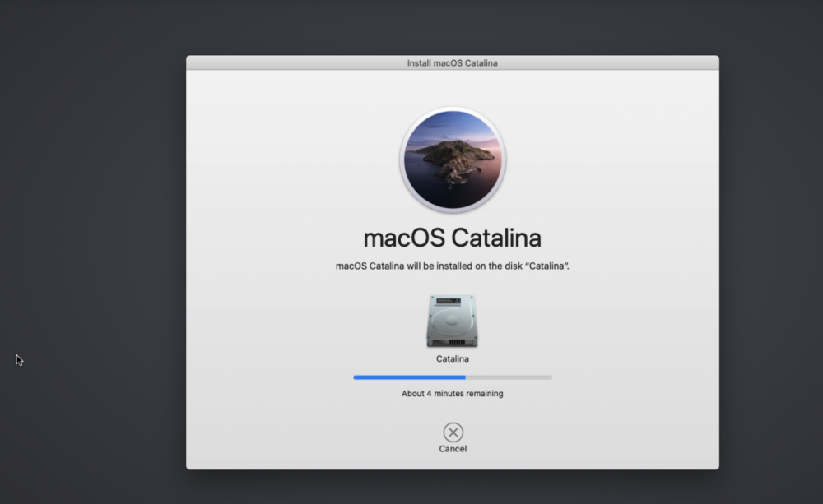
Task: Click the 'will be installed on the disk' message
Action: click(x=453, y=266)
